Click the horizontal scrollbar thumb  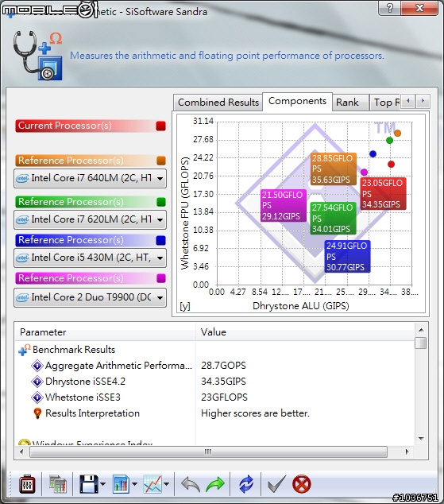pyautogui.click(x=208, y=452)
